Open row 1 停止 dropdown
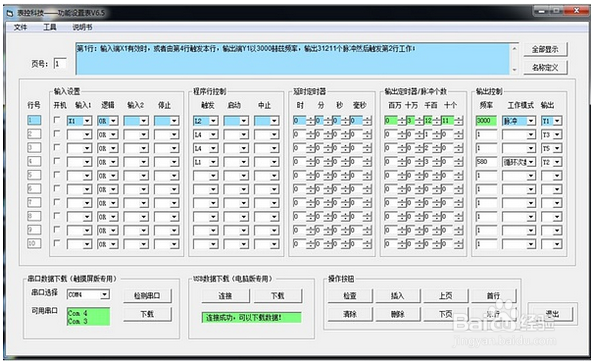This screenshot has width=591, height=362. tap(166, 121)
